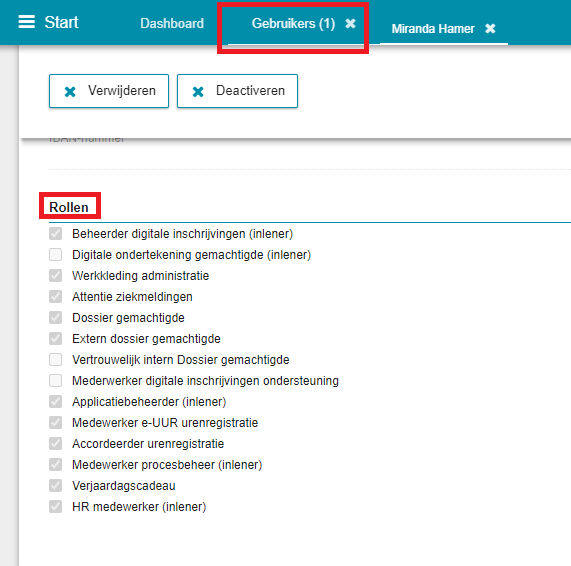Enable Mederwerker digitale inschrijvingen ondersteuning
Image resolution: width=571 pixels, height=566 pixels.
coord(55,381)
